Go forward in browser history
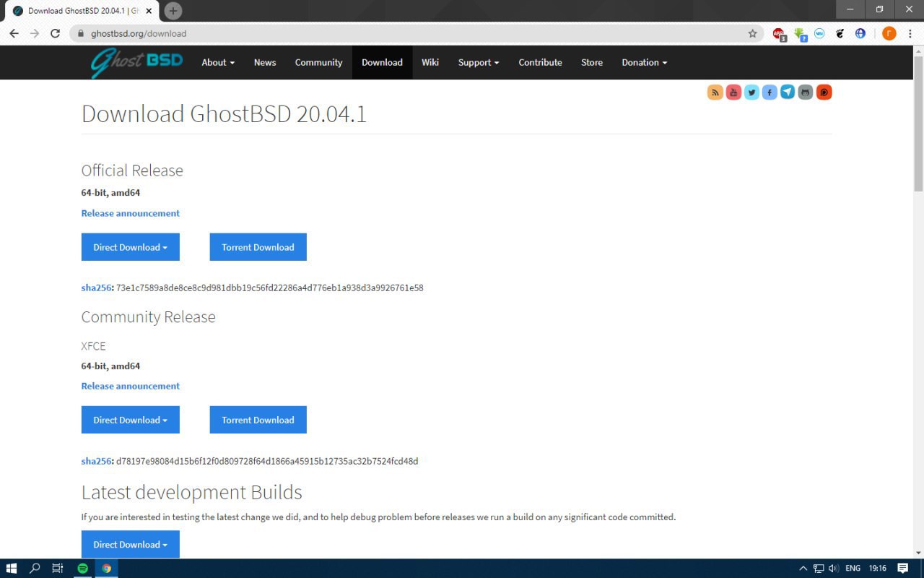This screenshot has width=924, height=578. [x=34, y=33]
